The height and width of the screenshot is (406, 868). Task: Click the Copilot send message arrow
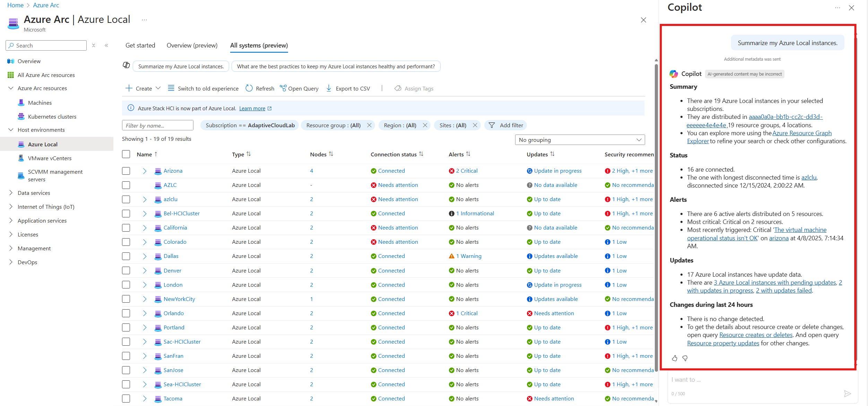[x=847, y=394]
